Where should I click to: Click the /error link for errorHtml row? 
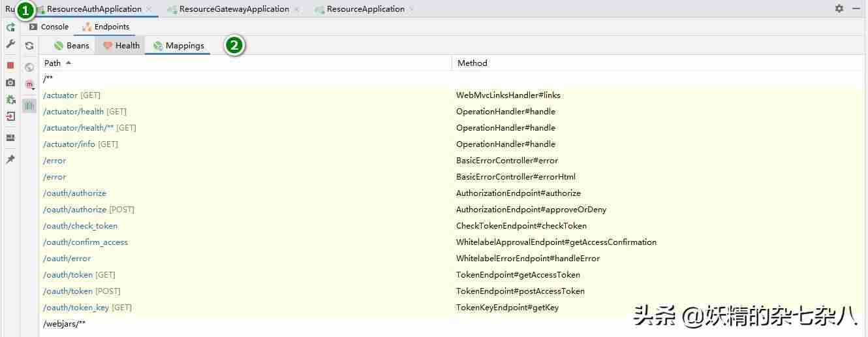pyautogui.click(x=54, y=177)
